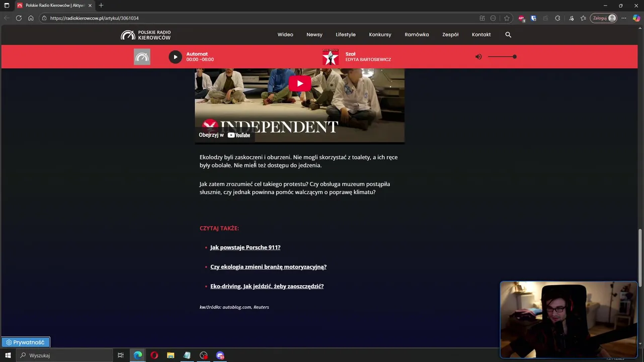Open the Adblock Plus extension icon
This screenshot has height=362, width=644.
click(522, 18)
